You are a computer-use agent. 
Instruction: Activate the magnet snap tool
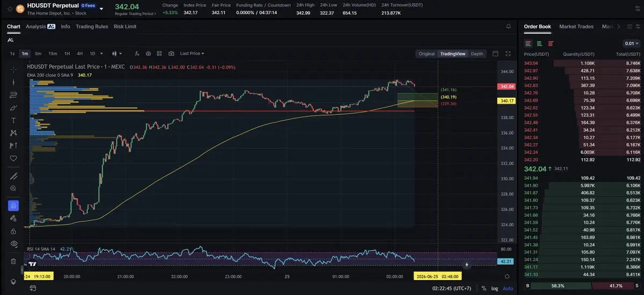(x=13, y=205)
